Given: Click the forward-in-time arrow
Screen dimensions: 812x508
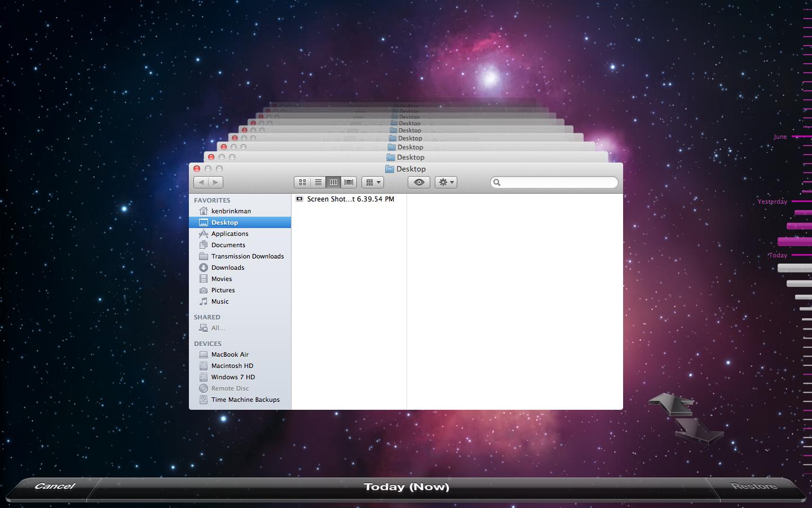Looking at the screenshot, I should [699, 431].
